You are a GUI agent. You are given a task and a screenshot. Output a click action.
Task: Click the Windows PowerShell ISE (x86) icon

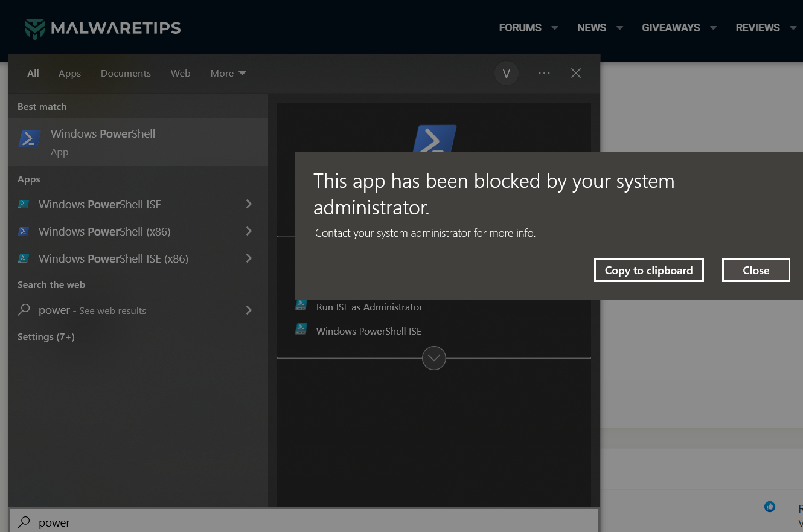pos(24,258)
